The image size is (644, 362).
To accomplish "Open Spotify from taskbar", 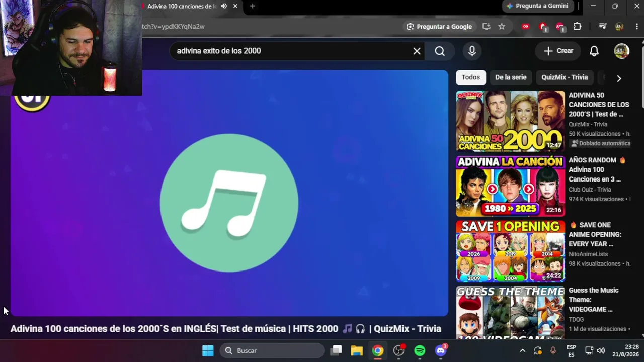I will click(420, 350).
